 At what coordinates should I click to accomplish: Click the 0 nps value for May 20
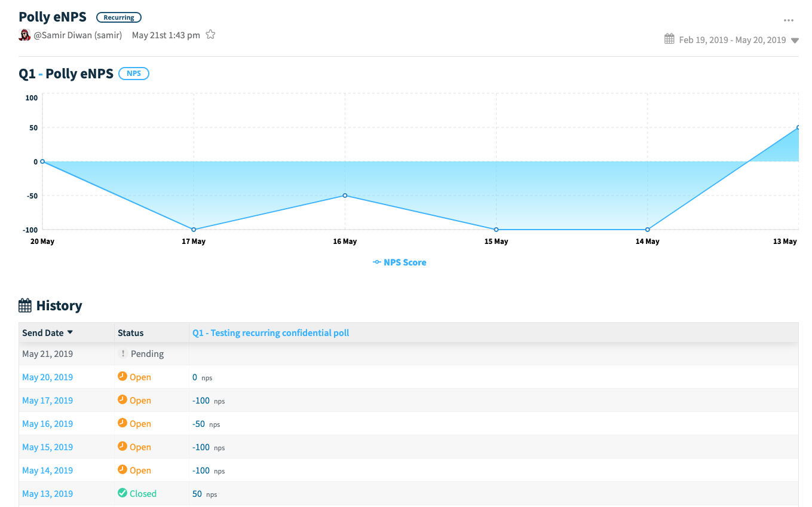[203, 377]
